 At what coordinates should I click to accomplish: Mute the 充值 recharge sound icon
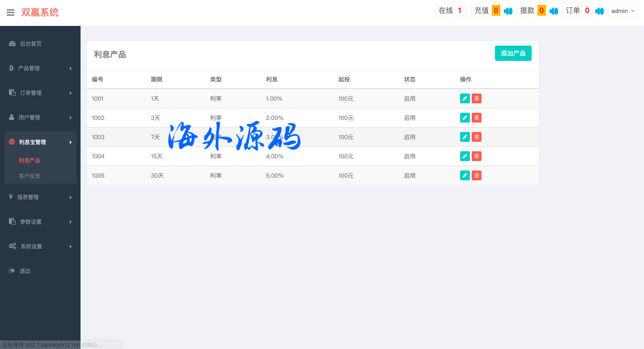click(508, 11)
